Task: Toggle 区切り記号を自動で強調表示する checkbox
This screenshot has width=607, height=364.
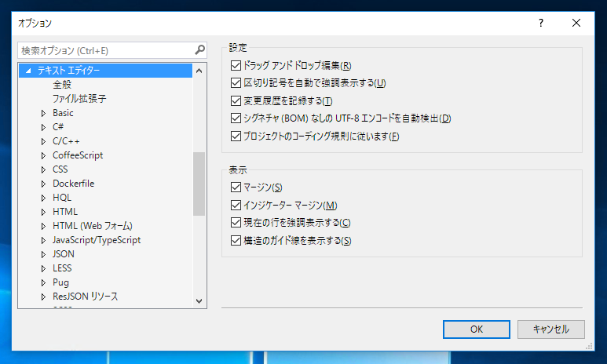Action: coord(236,83)
